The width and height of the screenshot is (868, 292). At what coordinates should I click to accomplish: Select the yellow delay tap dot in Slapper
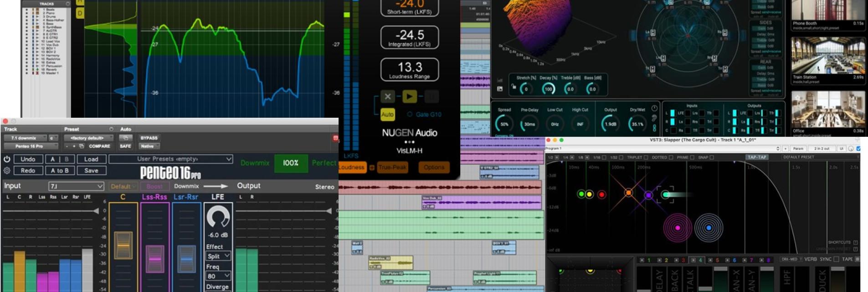click(589, 194)
